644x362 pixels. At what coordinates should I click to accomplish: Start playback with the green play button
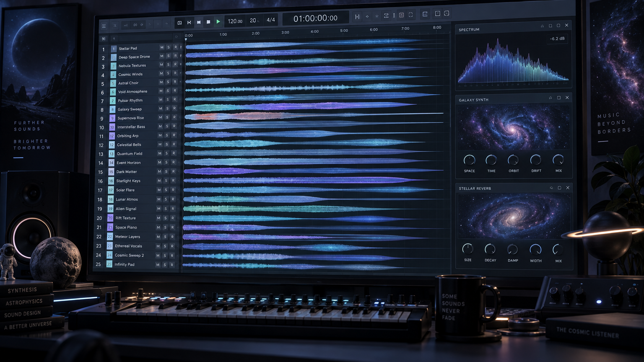[218, 22]
